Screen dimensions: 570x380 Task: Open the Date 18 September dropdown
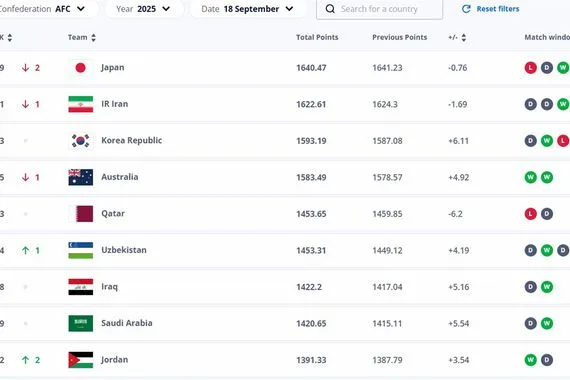tap(248, 9)
